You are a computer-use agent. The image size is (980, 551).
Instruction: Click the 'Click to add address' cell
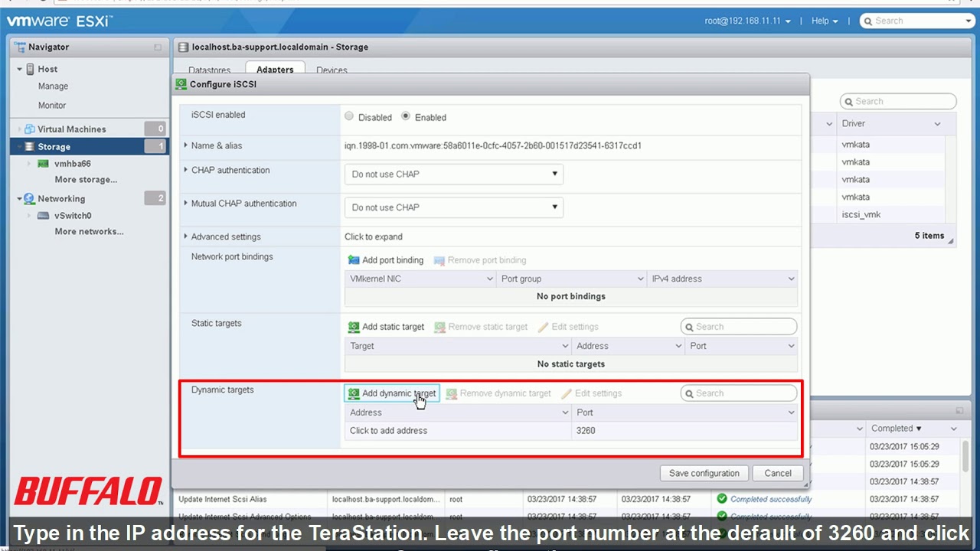458,431
